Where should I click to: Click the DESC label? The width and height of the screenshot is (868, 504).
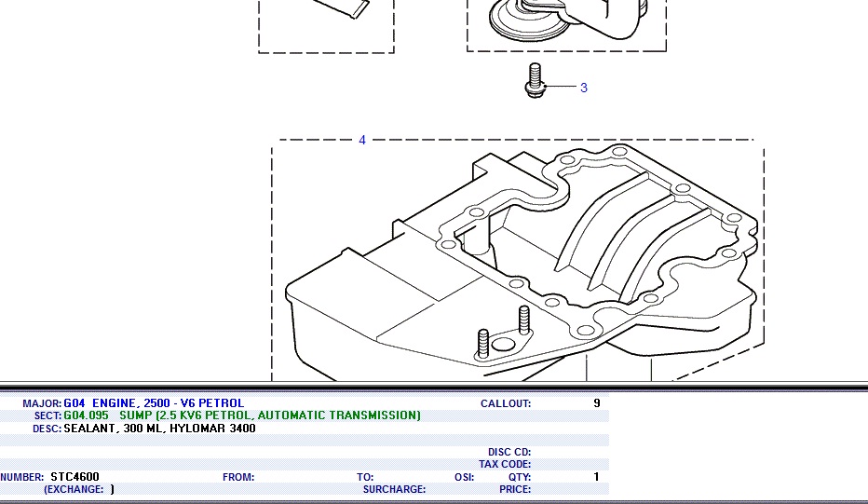click(47, 429)
